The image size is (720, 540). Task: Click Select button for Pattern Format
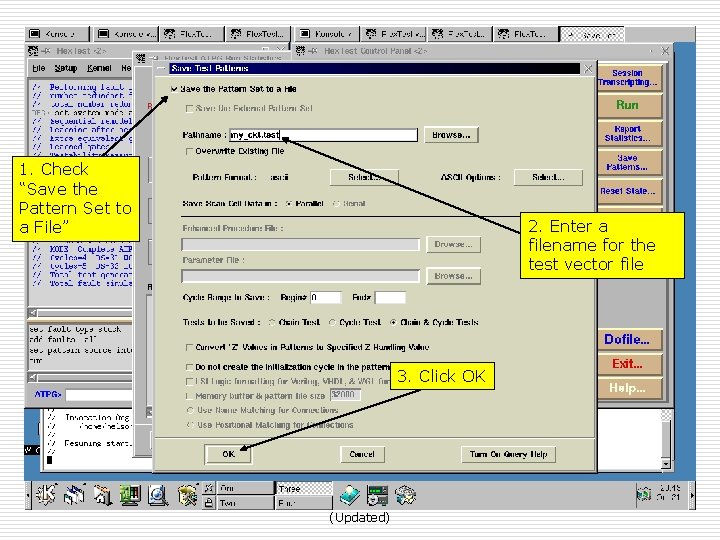364,177
